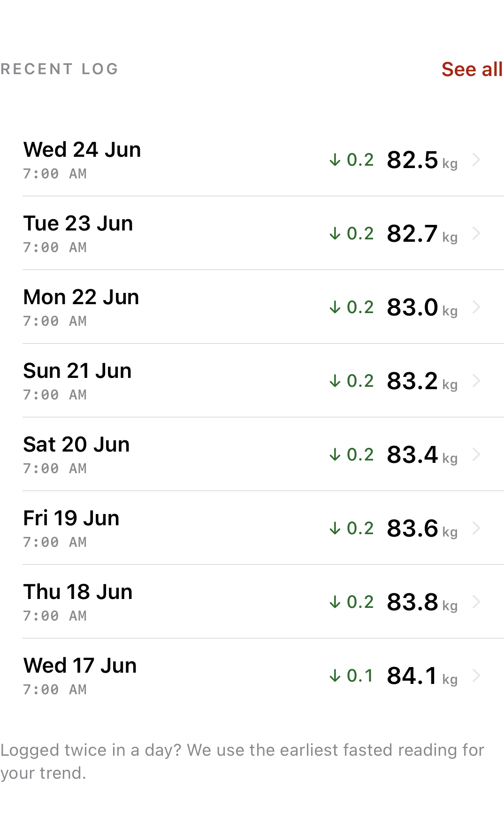Open the Sun 21 Jun chevron arrow
This screenshot has width=504, height=821.
click(476, 381)
